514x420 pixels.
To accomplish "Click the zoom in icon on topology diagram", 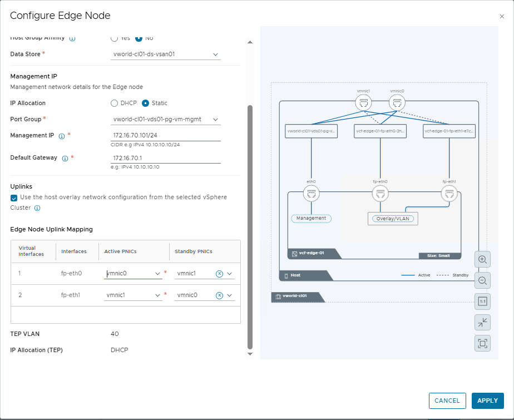I will pos(482,259).
